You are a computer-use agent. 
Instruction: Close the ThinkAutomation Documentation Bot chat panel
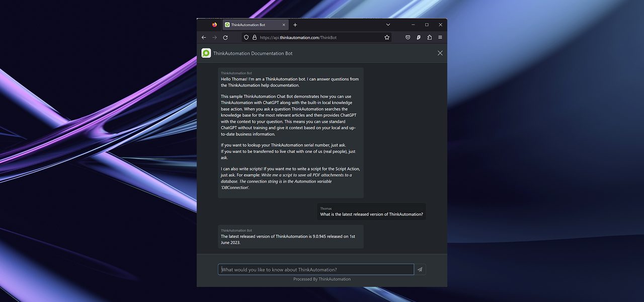point(440,53)
